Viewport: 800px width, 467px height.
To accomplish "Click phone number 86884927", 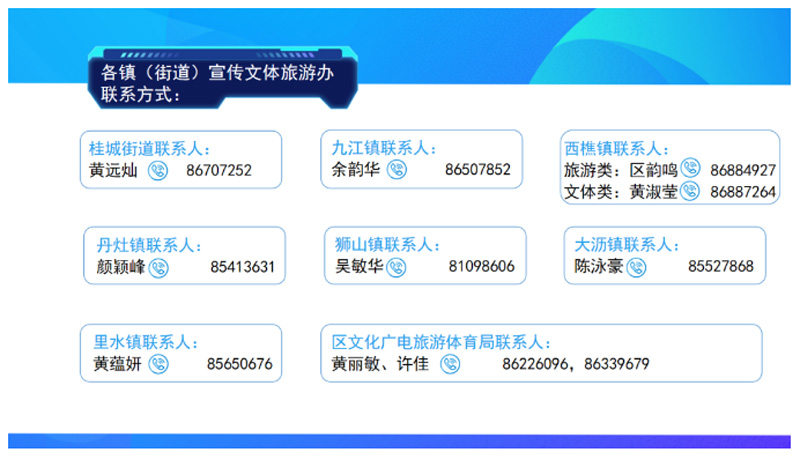I will point(743,169).
